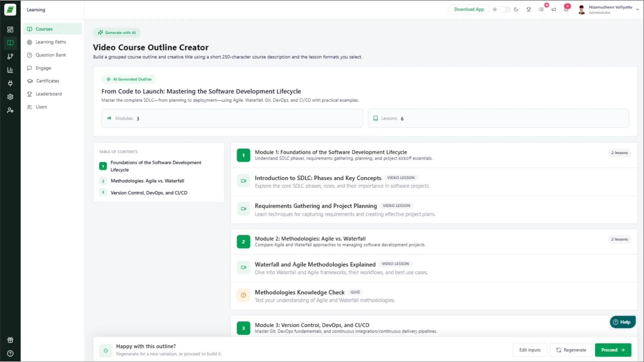This screenshot has height=362, width=644.
Task: Select the Methodologies Knowledge Check title
Action: click(x=300, y=292)
